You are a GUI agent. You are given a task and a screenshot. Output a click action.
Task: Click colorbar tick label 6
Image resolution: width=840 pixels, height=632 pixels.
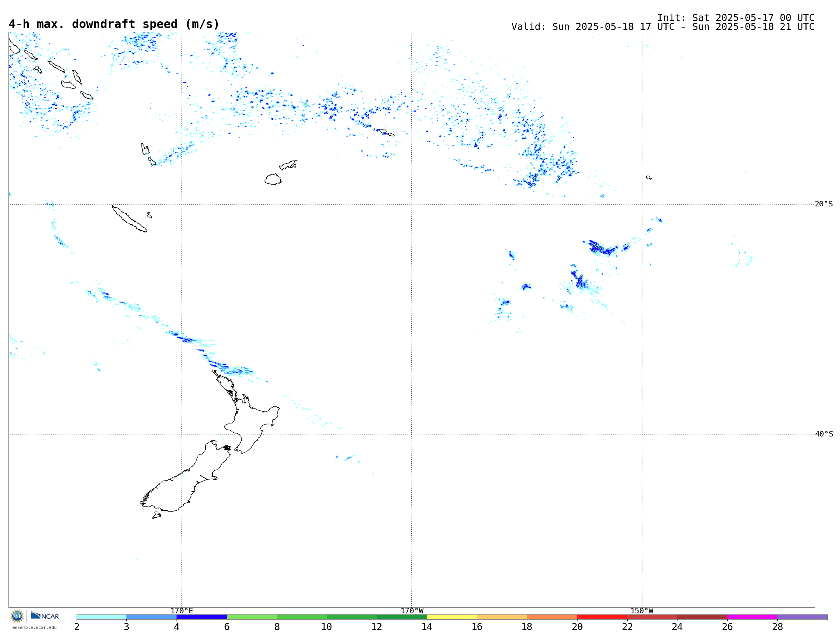point(227,627)
